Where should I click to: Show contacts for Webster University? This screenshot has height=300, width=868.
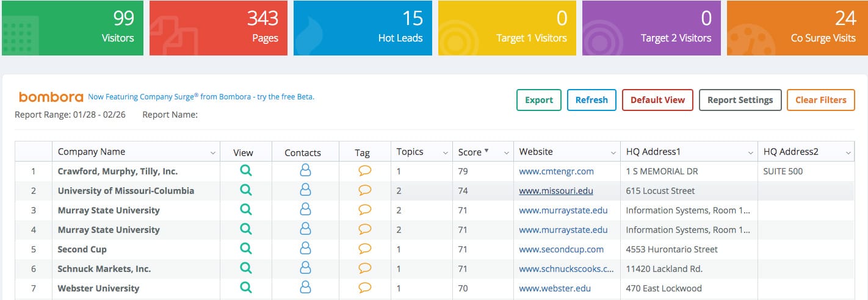point(305,288)
